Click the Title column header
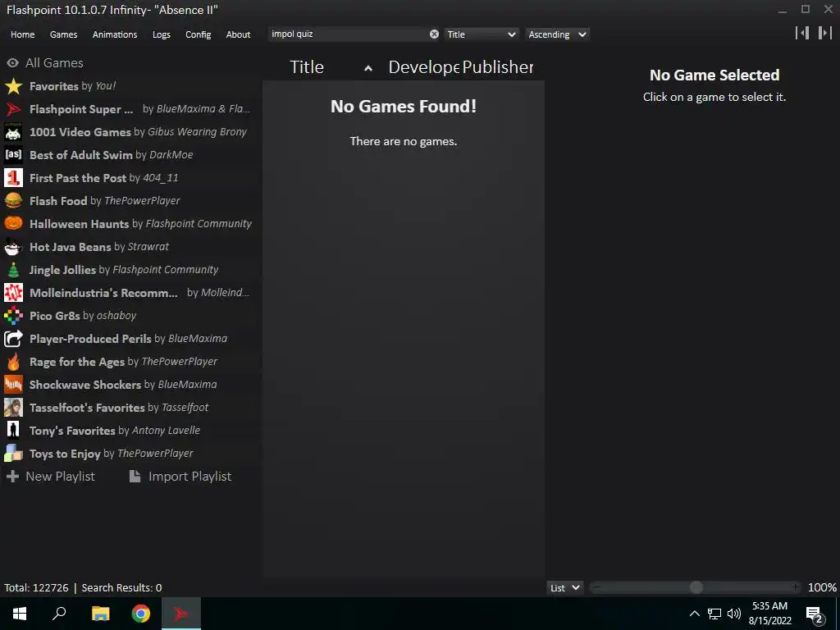The image size is (840, 630). pos(307,67)
